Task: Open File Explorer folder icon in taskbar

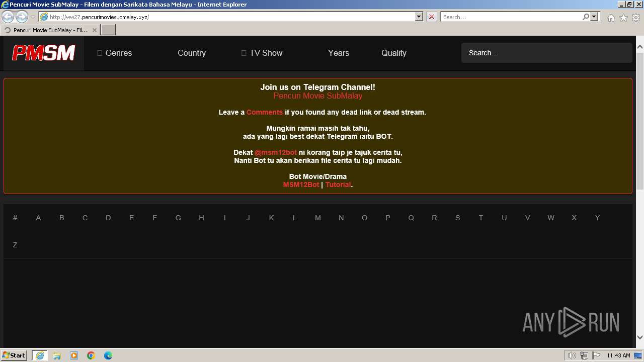Action: 57,355
